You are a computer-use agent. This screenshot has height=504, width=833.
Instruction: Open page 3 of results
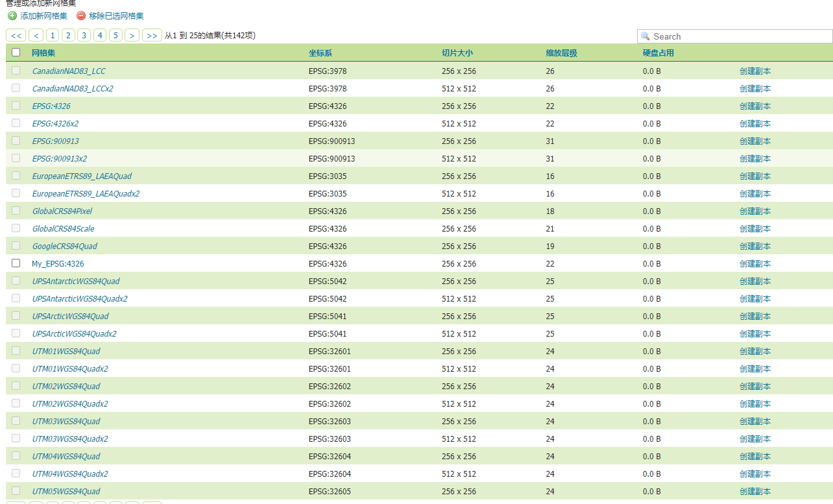click(x=84, y=36)
